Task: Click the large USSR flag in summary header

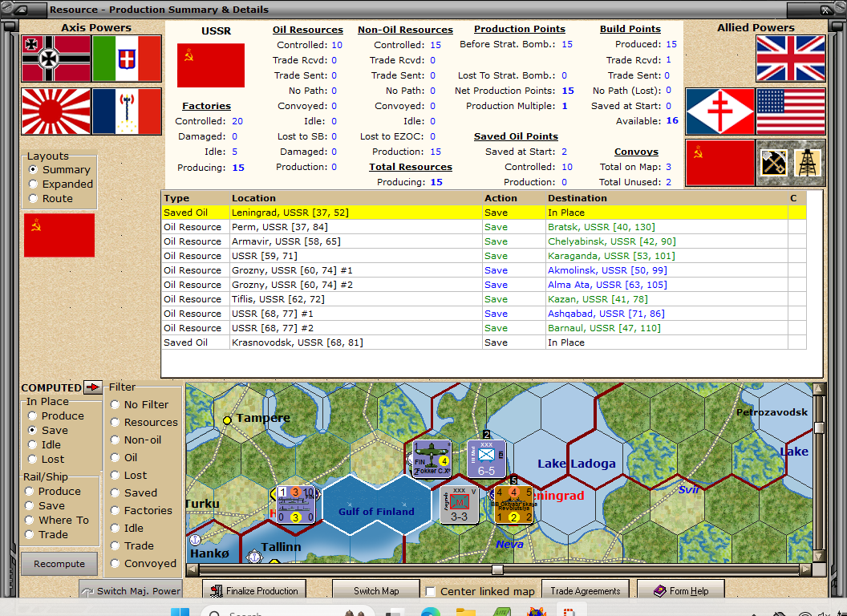Action: 211,66
